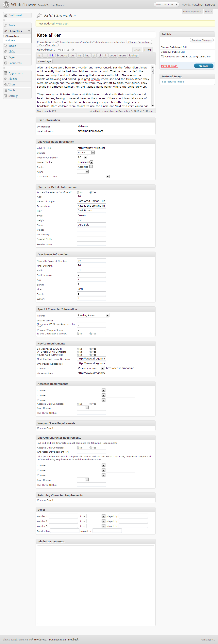Click Set featured image link

(x=173, y=81)
